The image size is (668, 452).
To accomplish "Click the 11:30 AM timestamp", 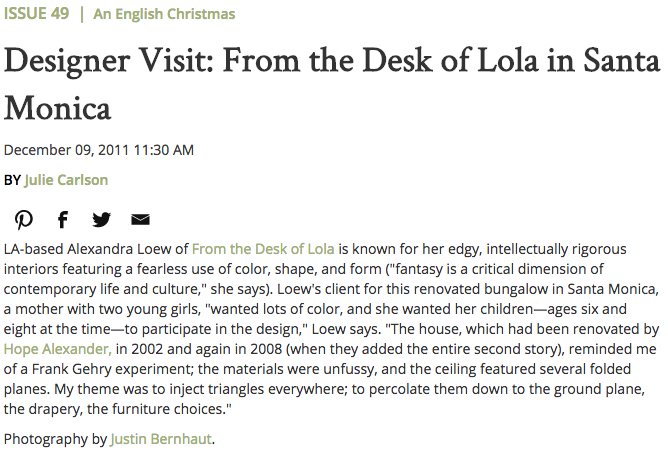I will click(x=162, y=150).
